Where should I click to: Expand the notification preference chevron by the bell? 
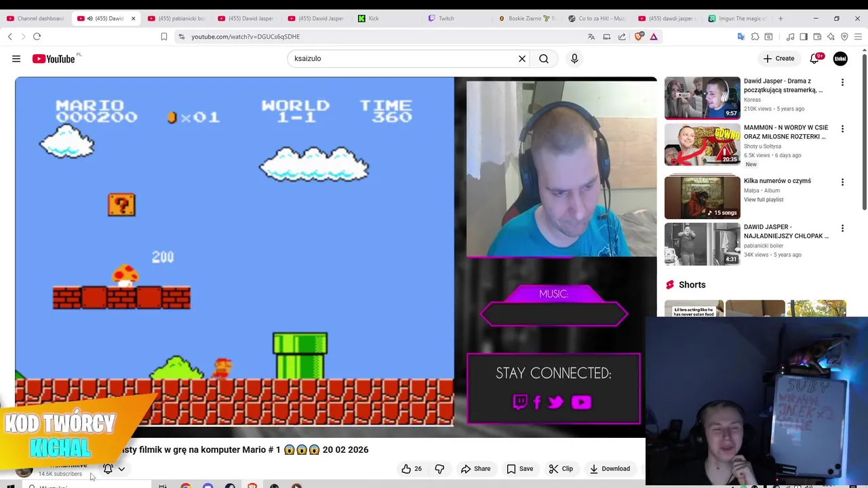(121, 468)
